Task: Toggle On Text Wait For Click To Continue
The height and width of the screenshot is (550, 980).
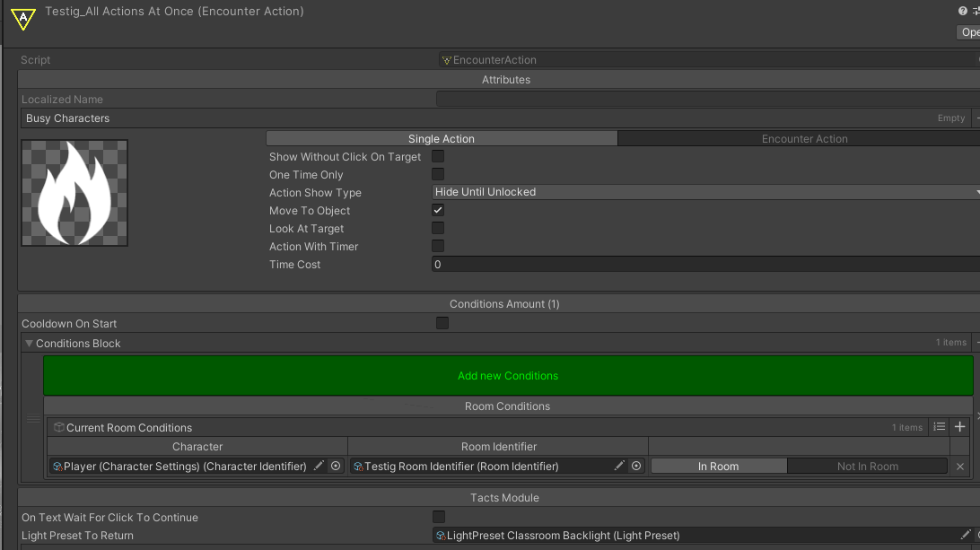Action: [x=439, y=517]
